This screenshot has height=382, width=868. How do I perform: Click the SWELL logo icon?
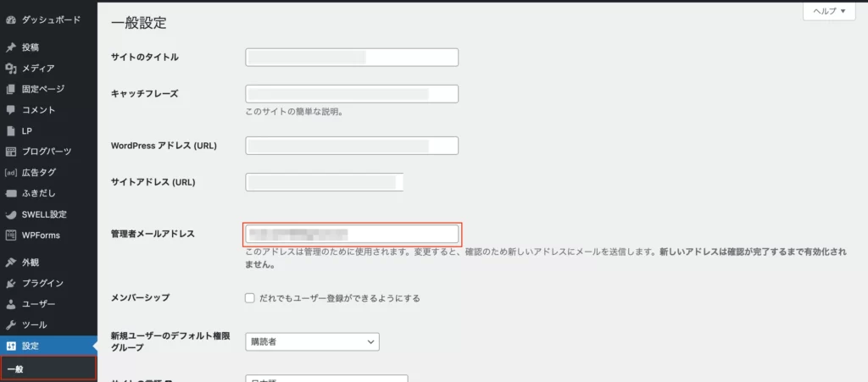tap(10, 214)
